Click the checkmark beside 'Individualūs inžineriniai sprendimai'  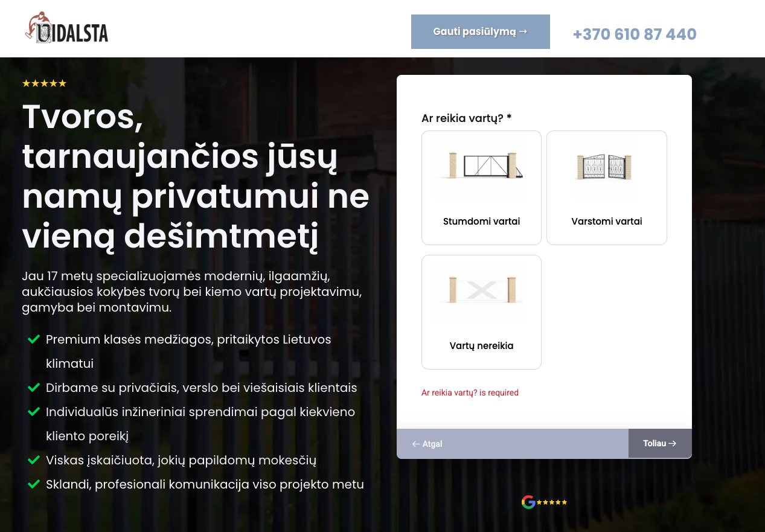point(34,412)
